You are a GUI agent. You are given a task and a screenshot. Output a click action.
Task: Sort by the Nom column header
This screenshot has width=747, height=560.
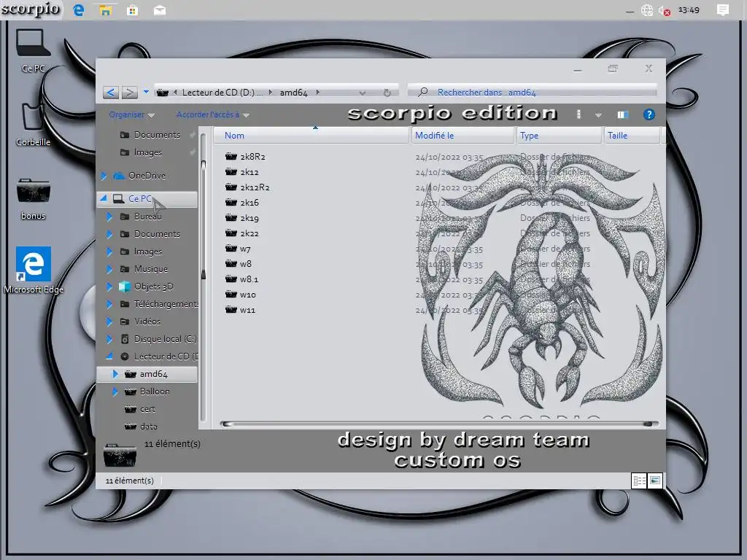pos(311,136)
